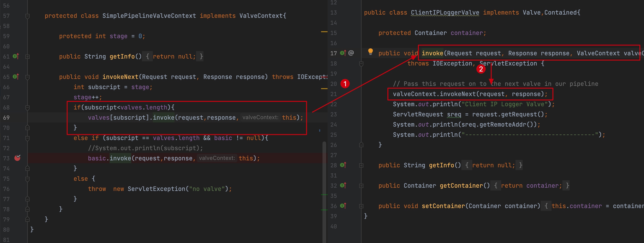Click implements gutter icon on right pane line 28

pyautogui.click(x=343, y=165)
